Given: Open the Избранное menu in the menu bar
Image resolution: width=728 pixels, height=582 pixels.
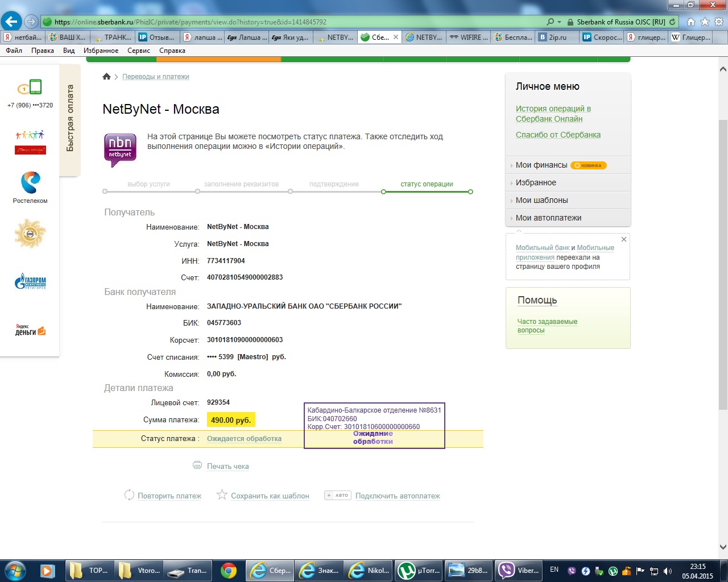Looking at the screenshot, I should pos(101,51).
